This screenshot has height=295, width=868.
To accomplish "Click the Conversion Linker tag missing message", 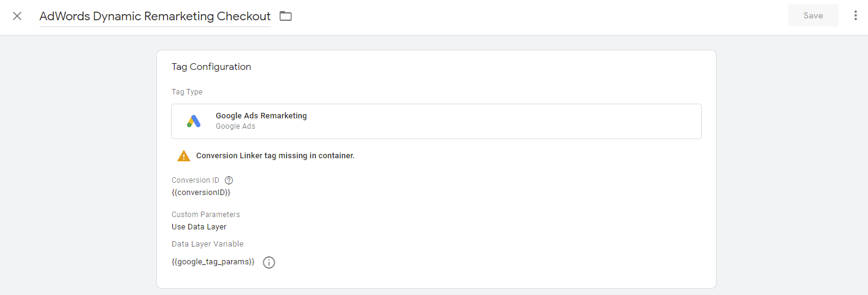I will [x=275, y=156].
